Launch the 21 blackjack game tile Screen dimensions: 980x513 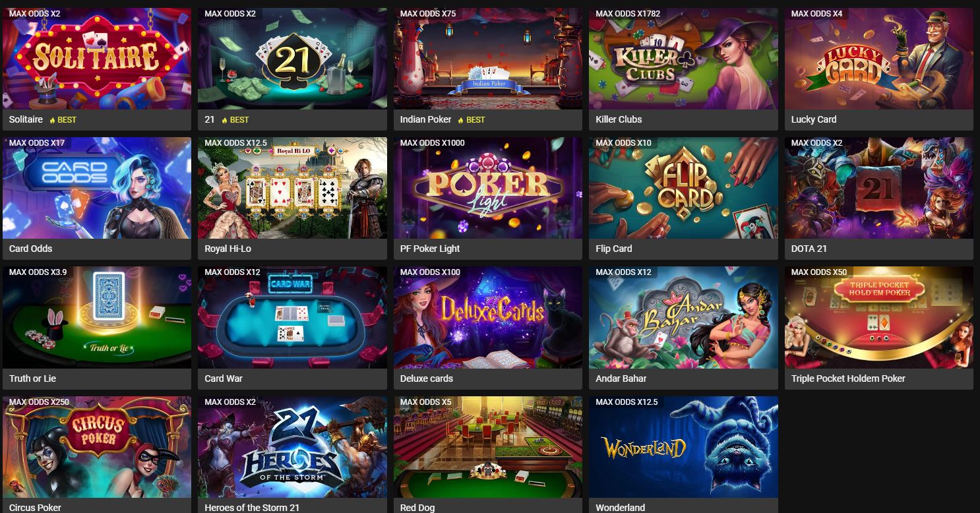292,59
